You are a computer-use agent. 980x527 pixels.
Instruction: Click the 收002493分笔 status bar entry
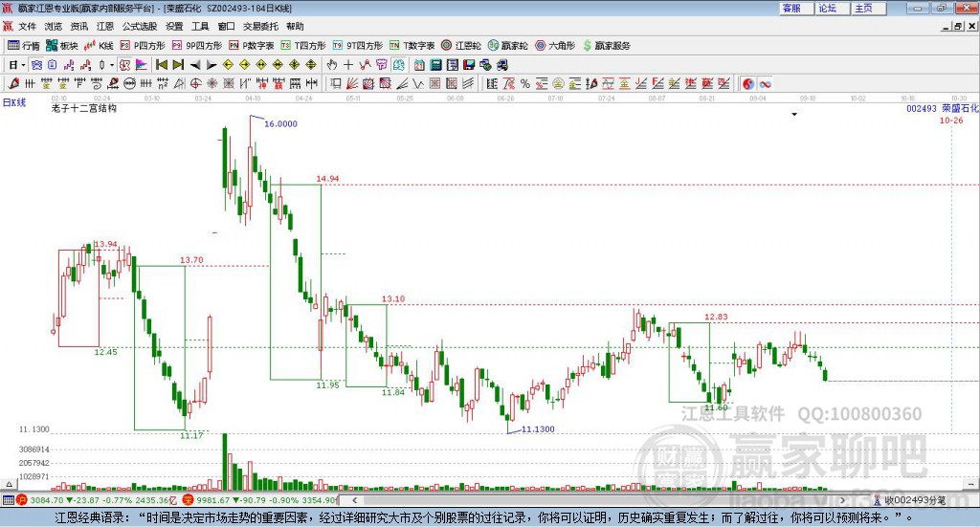click(x=909, y=500)
